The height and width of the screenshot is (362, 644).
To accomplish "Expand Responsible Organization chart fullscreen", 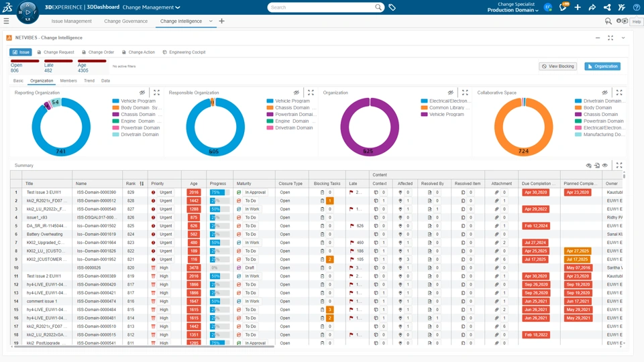I will point(311,93).
